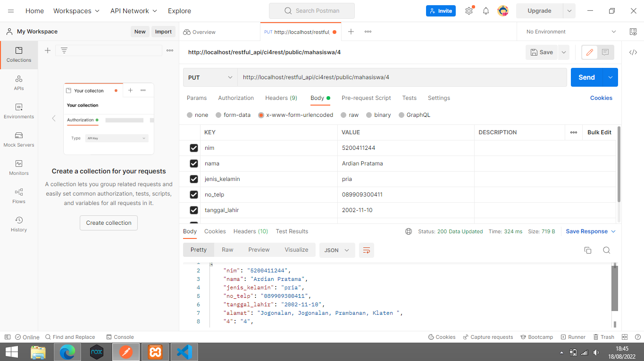Open JSON format dropdown
This screenshot has height=361, width=644.
pos(337,250)
